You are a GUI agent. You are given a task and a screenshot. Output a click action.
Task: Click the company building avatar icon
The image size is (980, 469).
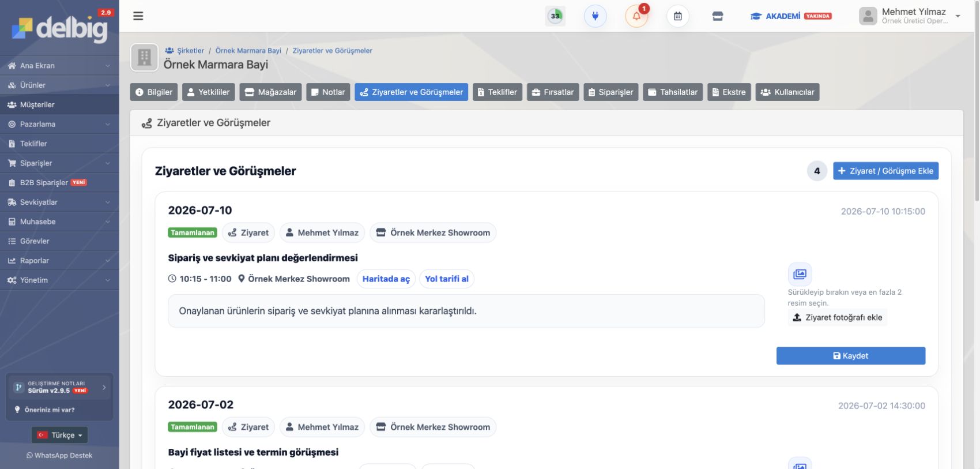point(144,58)
